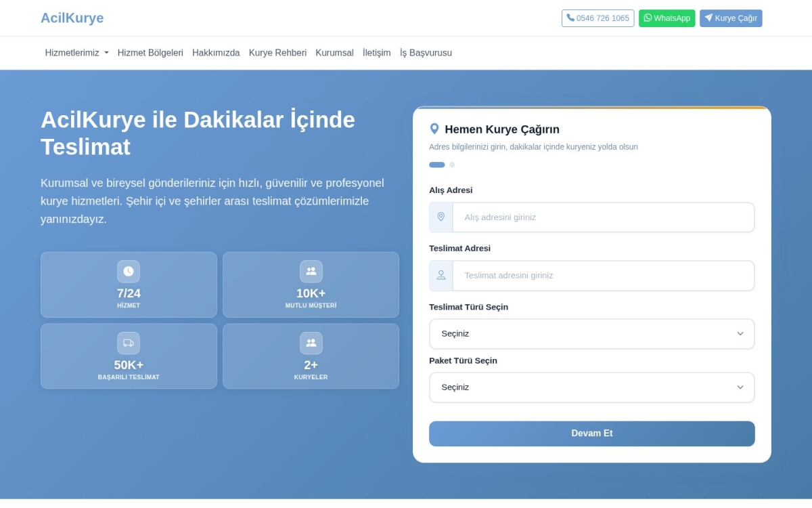The image size is (812, 508).
Task: Click the AcilKurye logo
Action: click(x=72, y=18)
